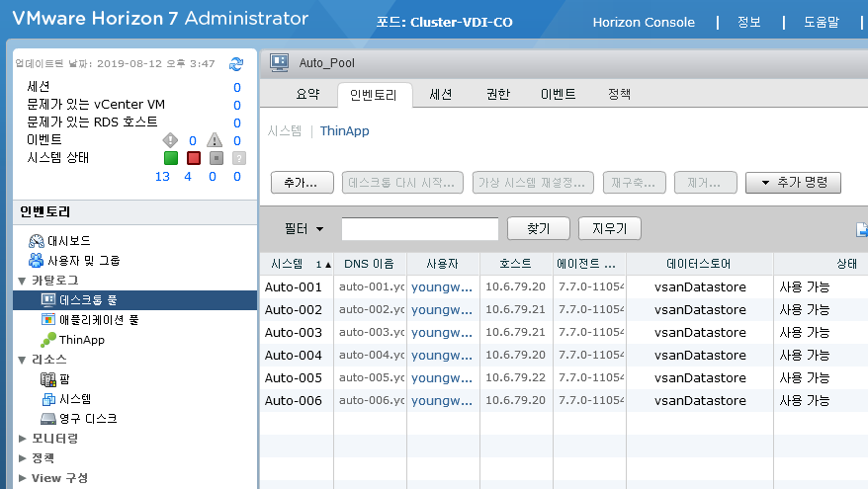The height and width of the screenshot is (489, 868).
Task: Select the Auto-003 row
Action: click(564, 332)
